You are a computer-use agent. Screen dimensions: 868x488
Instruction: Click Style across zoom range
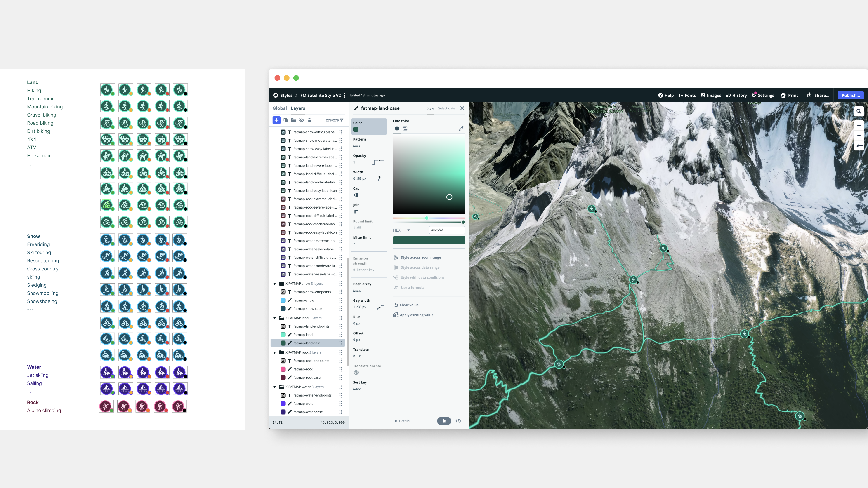tap(417, 258)
